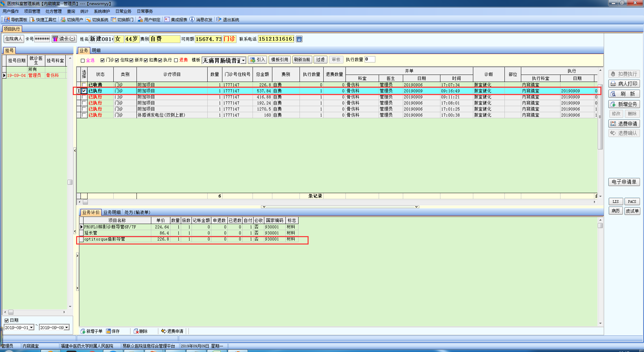Click the 过滤 filter button
Screen dimensions: 644x352
[x=320, y=60]
